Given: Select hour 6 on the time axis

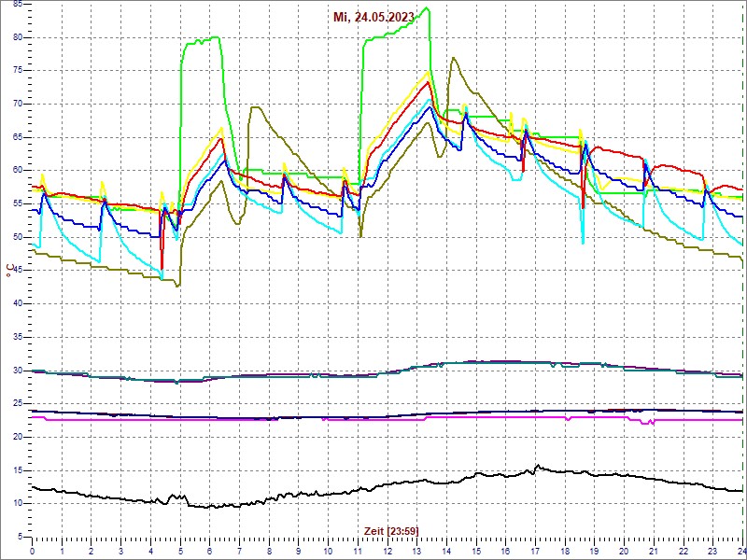Looking at the screenshot, I should tap(210, 551).
